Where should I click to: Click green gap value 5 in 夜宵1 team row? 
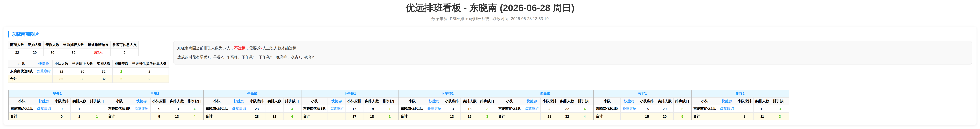[682, 109]
